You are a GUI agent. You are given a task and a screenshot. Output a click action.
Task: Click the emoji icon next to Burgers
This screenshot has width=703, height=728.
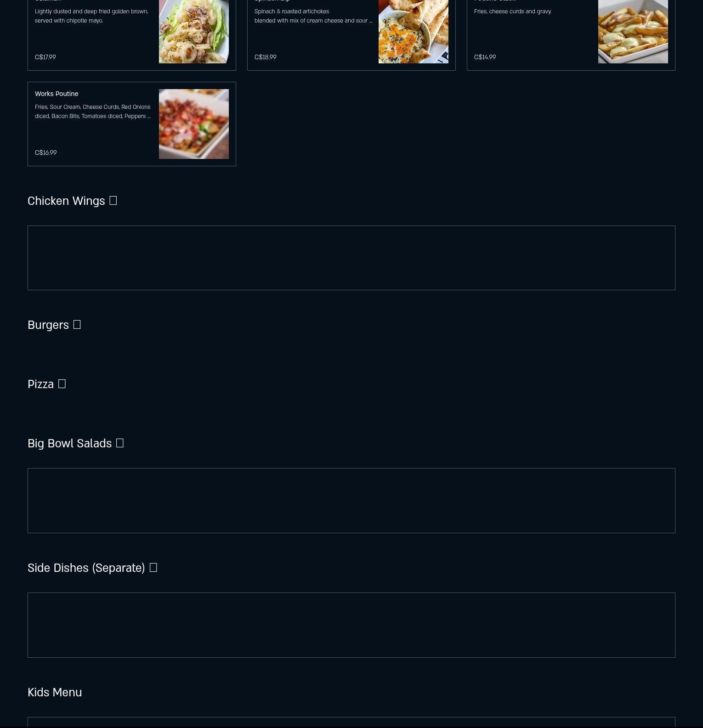click(77, 325)
